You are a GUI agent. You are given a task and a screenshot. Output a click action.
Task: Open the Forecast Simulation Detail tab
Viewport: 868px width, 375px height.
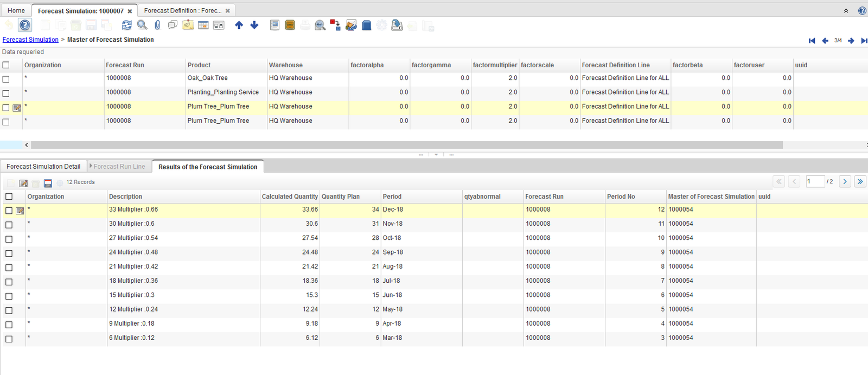coord(43,167)
